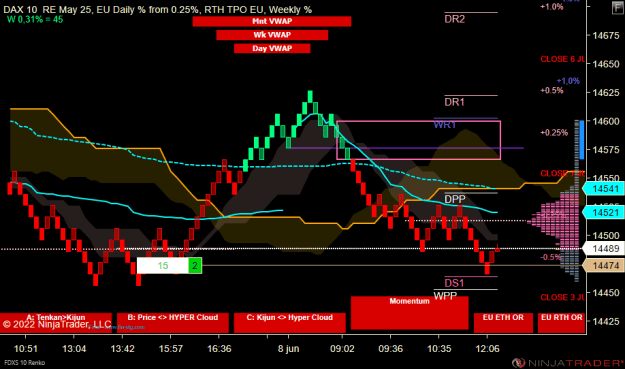Click the DS1 pivot label
The height and width of the screenshot is (369, 625).
[454, 283]
